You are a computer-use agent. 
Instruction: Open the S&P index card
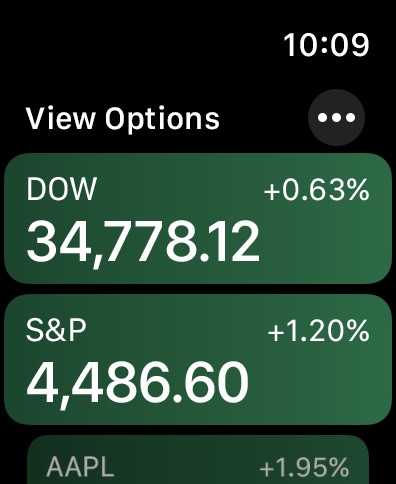tap(198, 359)
